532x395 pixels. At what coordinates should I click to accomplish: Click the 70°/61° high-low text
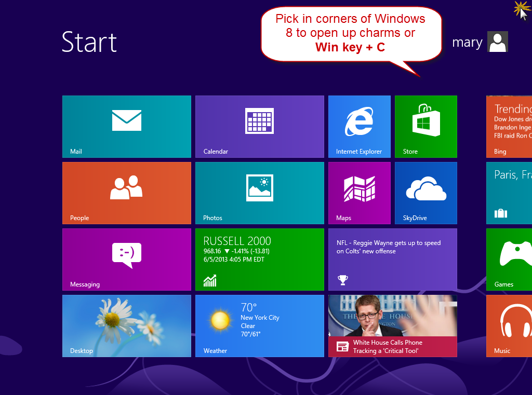250,334
